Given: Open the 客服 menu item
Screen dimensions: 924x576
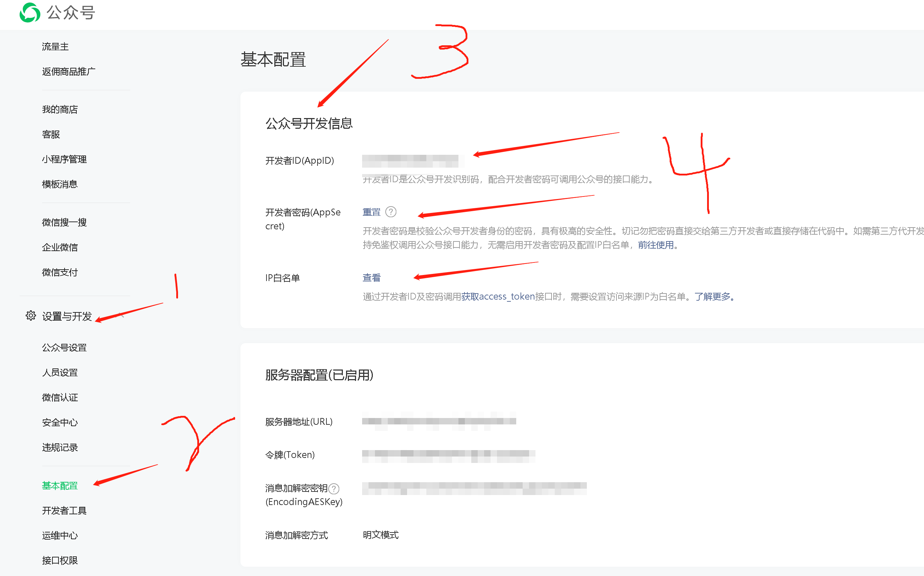Looking at the screenshot, I should click(x=51, y=134).
